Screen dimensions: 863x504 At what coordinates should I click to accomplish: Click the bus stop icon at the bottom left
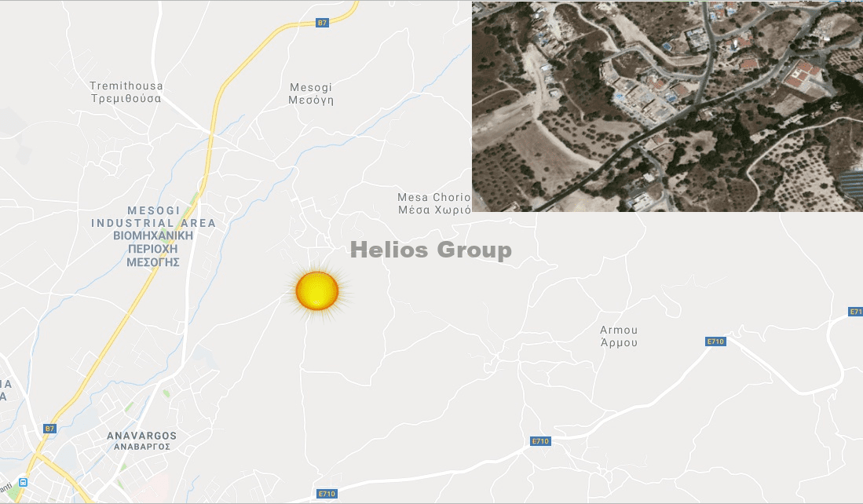[23, 483]
